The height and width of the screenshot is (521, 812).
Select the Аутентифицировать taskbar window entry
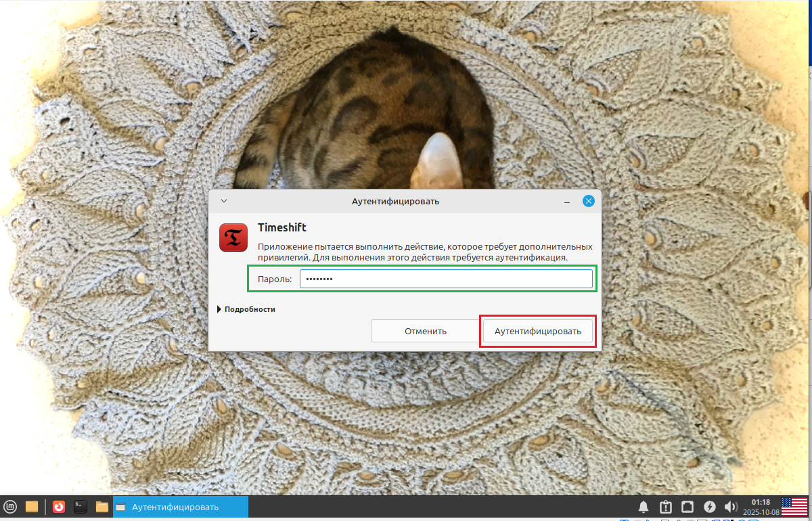(x=181, y=507)
